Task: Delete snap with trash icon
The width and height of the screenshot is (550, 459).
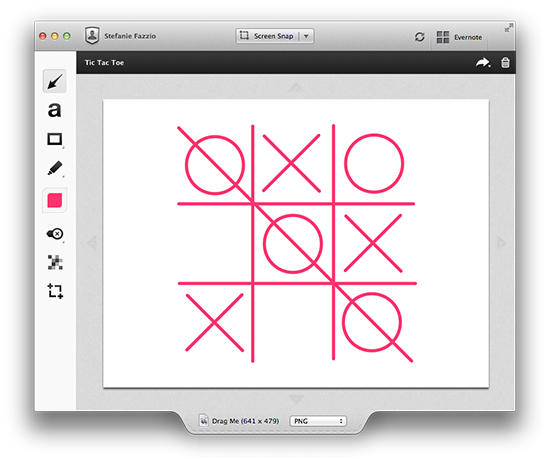Action: (x=505, y=63)
